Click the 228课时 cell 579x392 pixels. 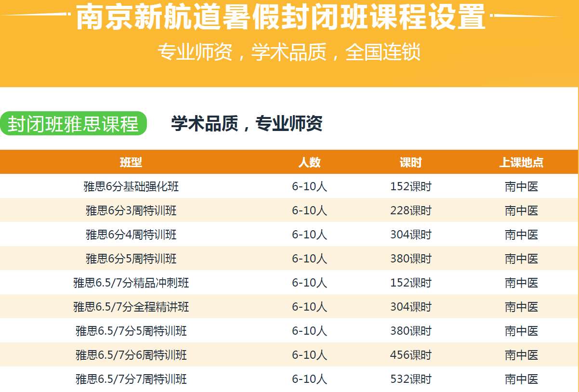pyautogui.click(x=411, y=210)
